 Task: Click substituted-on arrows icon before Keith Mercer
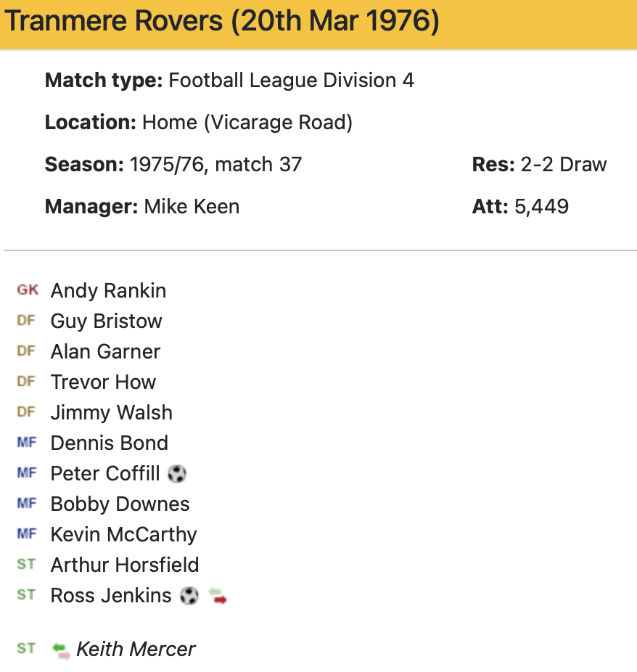(61, 650)
